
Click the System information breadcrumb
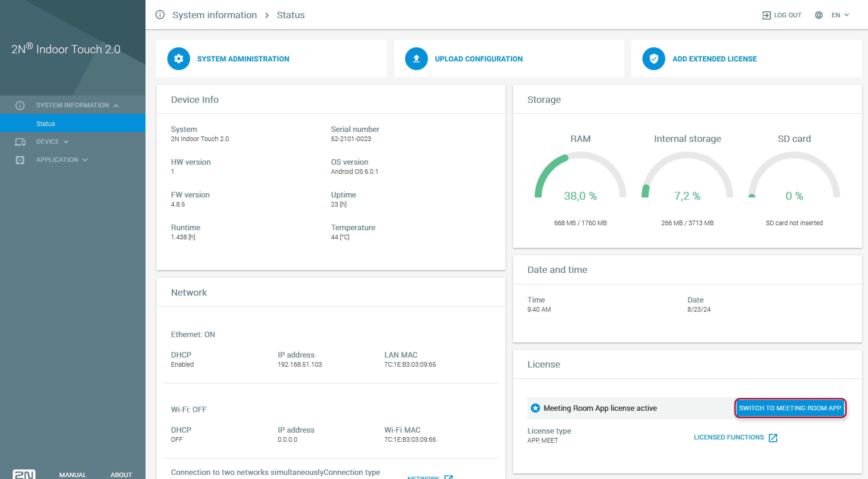(214, 15)
